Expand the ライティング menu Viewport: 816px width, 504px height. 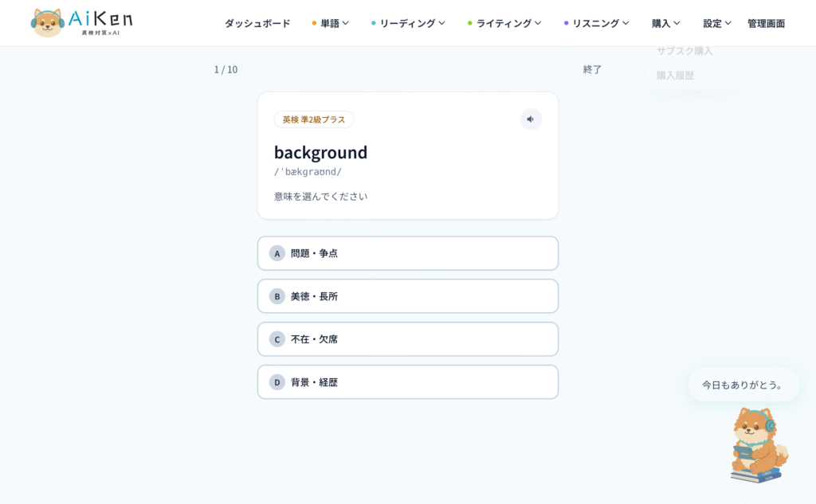coord(504,23)
